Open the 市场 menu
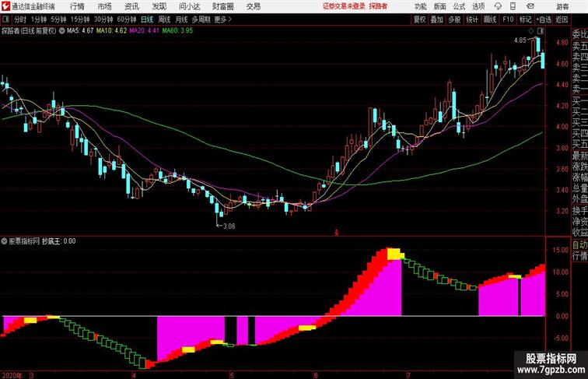 [105, 6]
